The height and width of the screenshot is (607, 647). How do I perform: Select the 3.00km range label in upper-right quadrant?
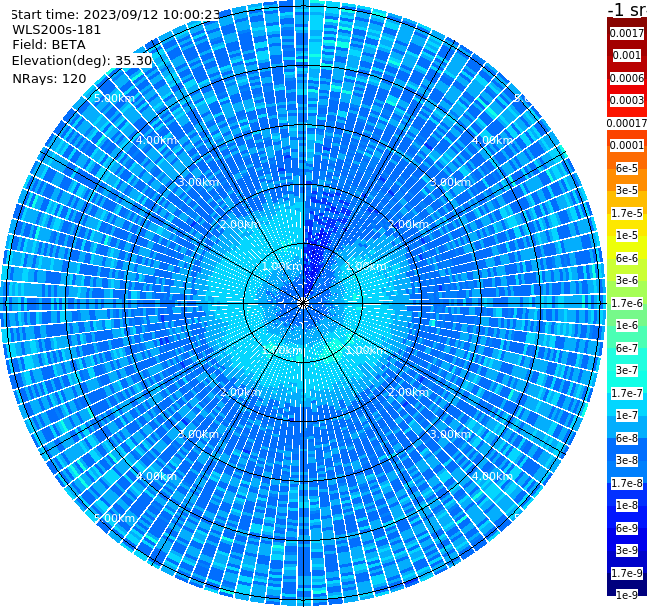pyautogui.click(x=450, y=182)
